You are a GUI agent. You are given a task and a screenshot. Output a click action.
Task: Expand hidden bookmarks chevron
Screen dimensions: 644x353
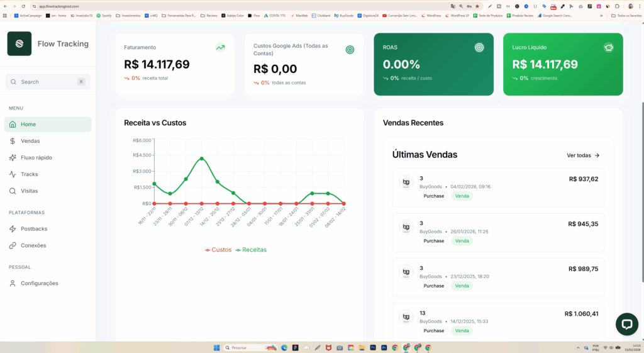(x=601, y=16)
